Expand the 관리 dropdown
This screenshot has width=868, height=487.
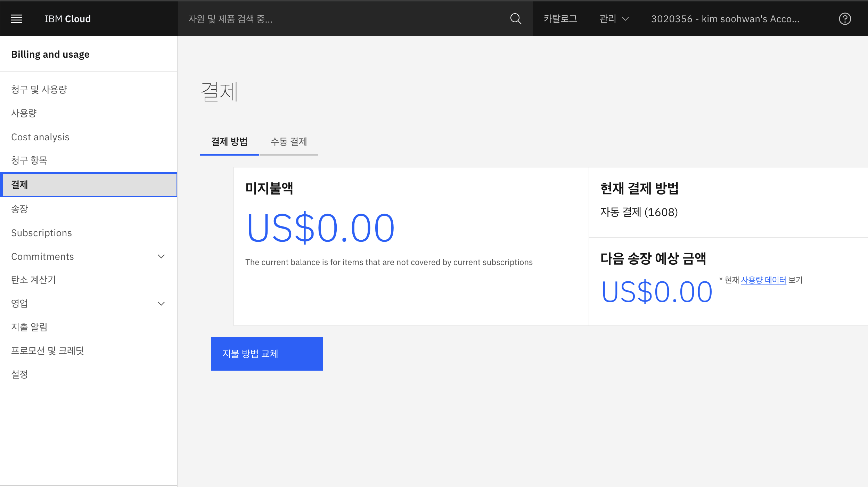pos(614,19)
